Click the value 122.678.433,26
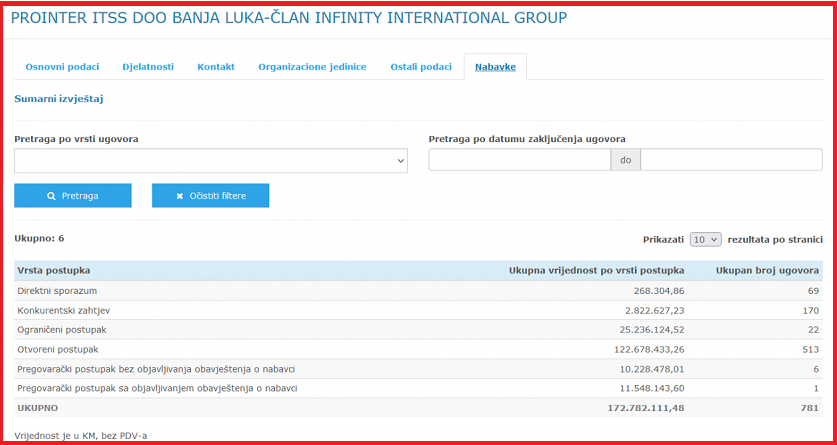Viewport: 837px width, 445px height. [x=649, y=349]
